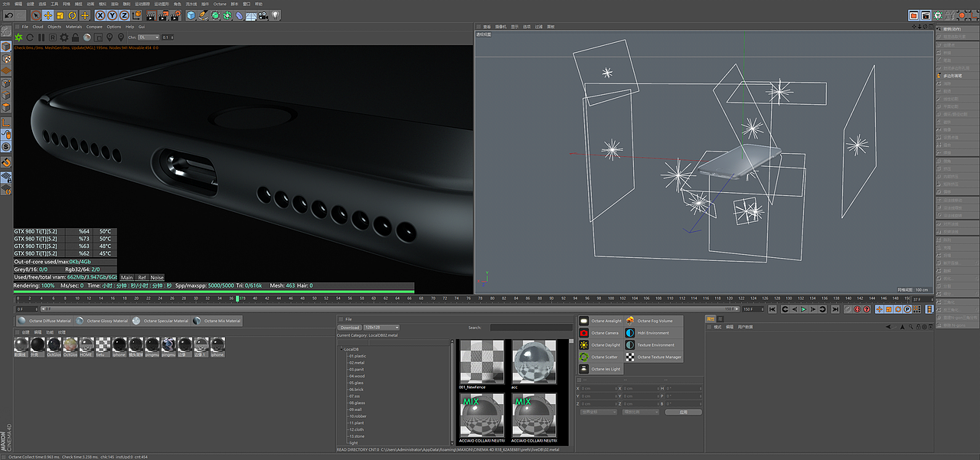Open Octane viewer Materials menu

pyautogui.click(x=73, y=27)
